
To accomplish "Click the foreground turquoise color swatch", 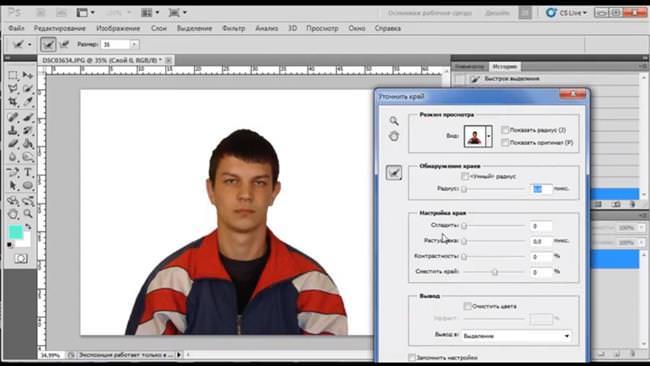I will pos(15,232).
